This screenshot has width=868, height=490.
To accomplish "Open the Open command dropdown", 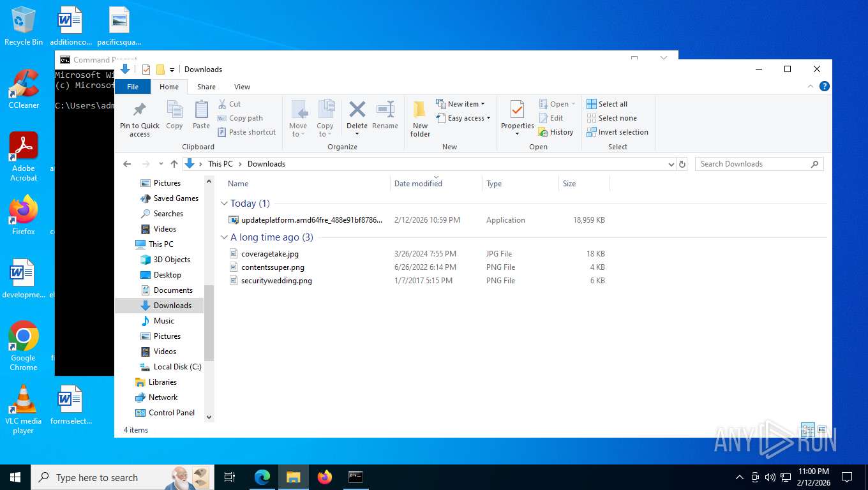I will (x=573, y=104).
